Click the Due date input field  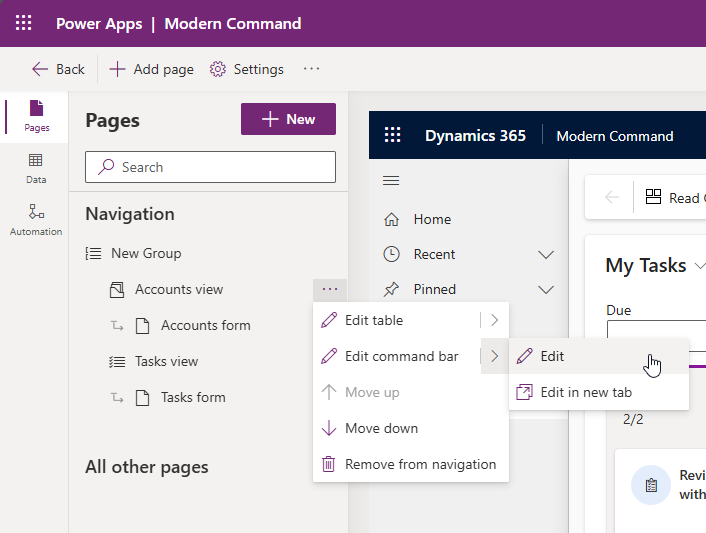[656, 329]
